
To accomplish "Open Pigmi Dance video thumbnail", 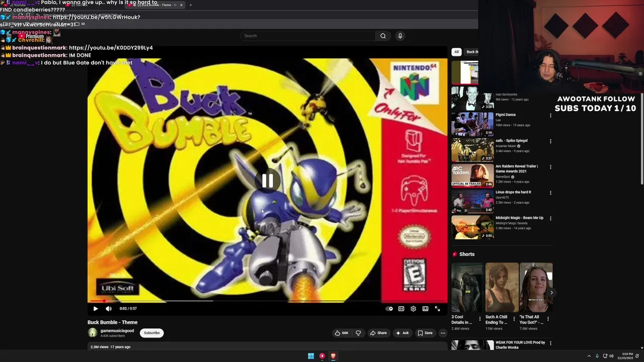I will [x=472, y=124].
